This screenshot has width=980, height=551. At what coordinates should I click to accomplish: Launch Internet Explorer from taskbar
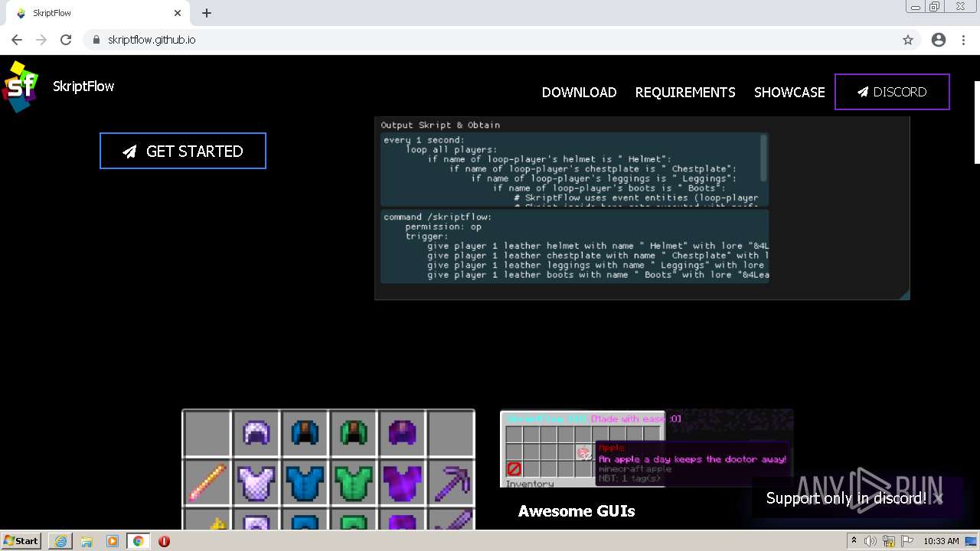click(x=60, y=541)
